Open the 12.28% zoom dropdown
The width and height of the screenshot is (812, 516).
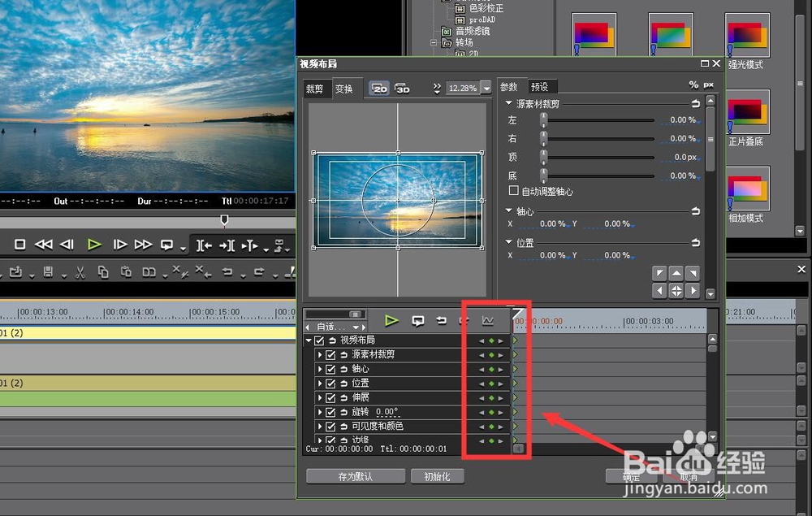486,88
